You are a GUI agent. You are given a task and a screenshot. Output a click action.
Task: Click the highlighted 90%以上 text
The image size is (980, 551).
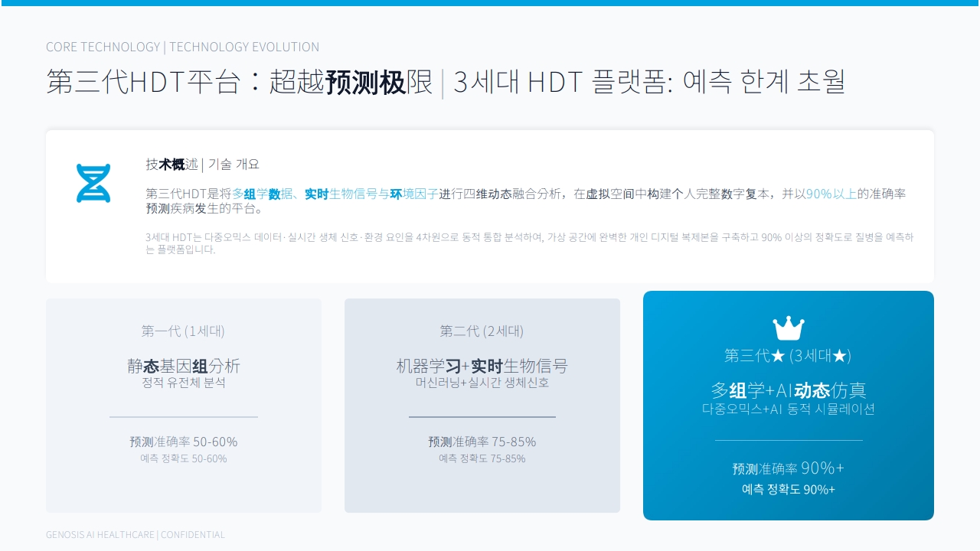(x=831, y=194)
